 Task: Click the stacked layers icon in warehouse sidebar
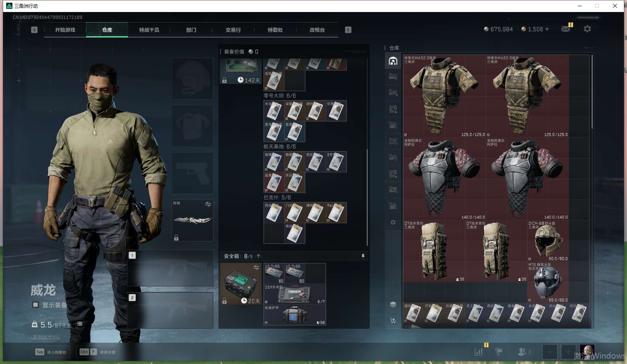tap(393, 304)
